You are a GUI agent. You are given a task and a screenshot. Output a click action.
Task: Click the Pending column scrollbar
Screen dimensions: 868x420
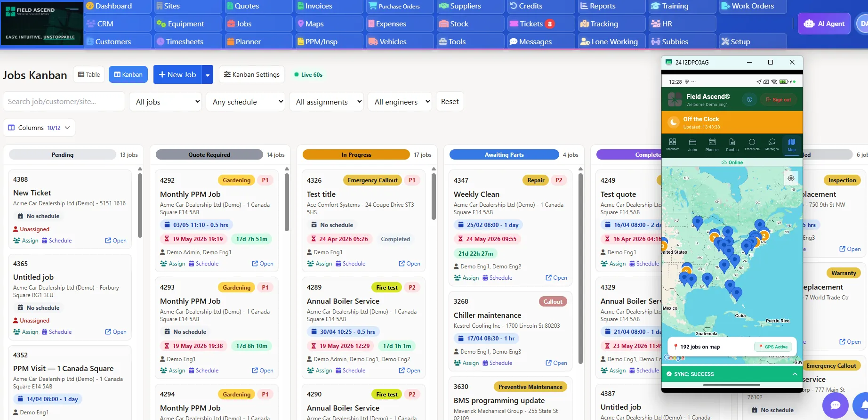pos(140,205)
